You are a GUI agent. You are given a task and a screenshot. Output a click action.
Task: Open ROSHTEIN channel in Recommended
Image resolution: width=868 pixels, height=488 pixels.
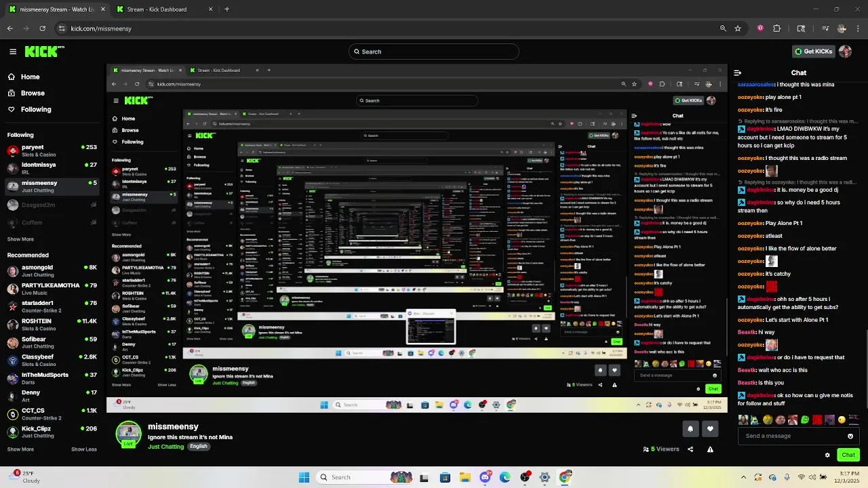52,324
